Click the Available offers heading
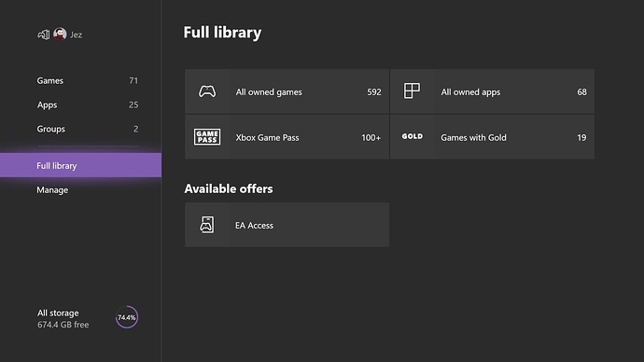The width and height of the screenshot is (644, 362). [x=229, y=188]
